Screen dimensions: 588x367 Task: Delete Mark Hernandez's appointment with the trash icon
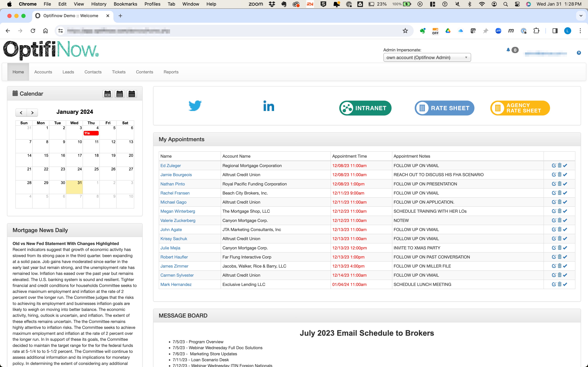point(560,284)
